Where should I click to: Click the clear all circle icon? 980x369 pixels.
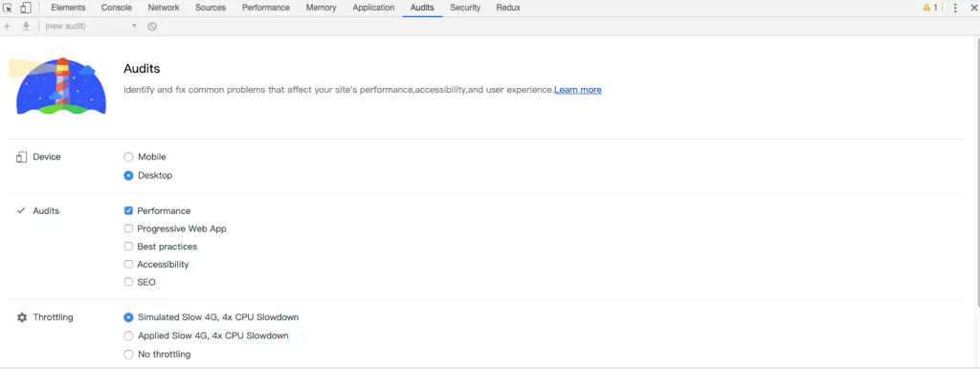click(x=152, y=26)
